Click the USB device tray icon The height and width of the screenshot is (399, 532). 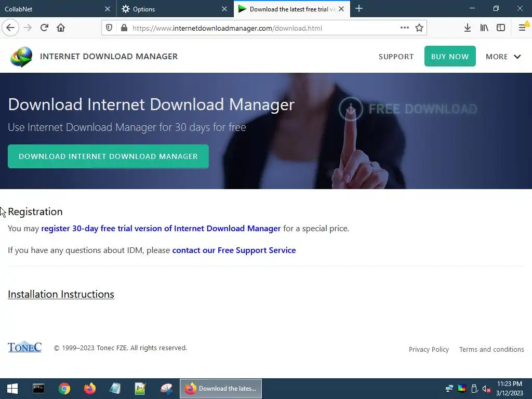pos(474,389)
